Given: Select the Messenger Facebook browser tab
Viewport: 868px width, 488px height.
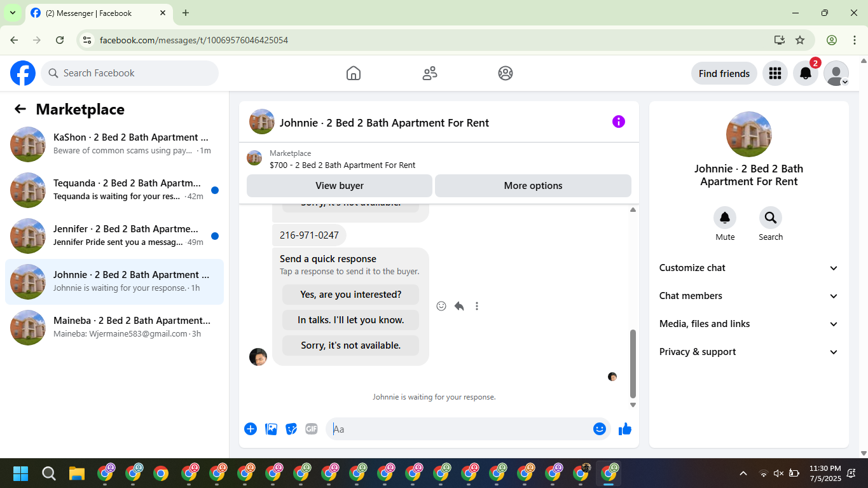Looking at the screenshot, I should [x=99, y=13].
